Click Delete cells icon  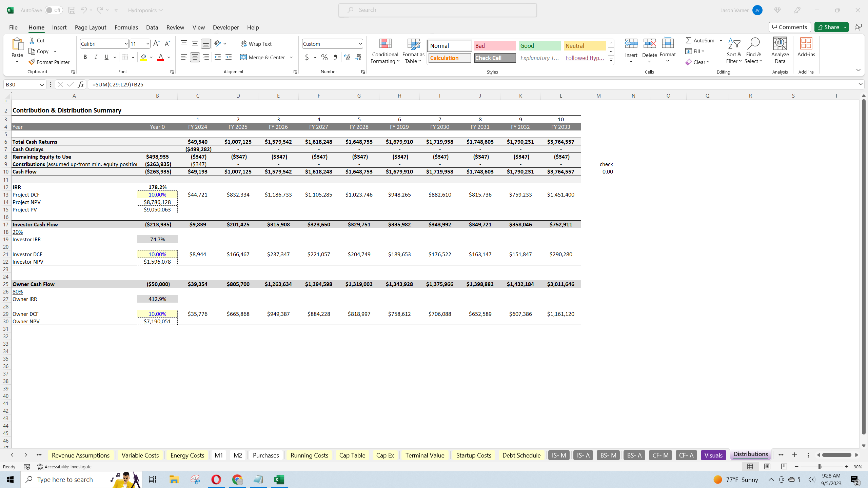650,43
